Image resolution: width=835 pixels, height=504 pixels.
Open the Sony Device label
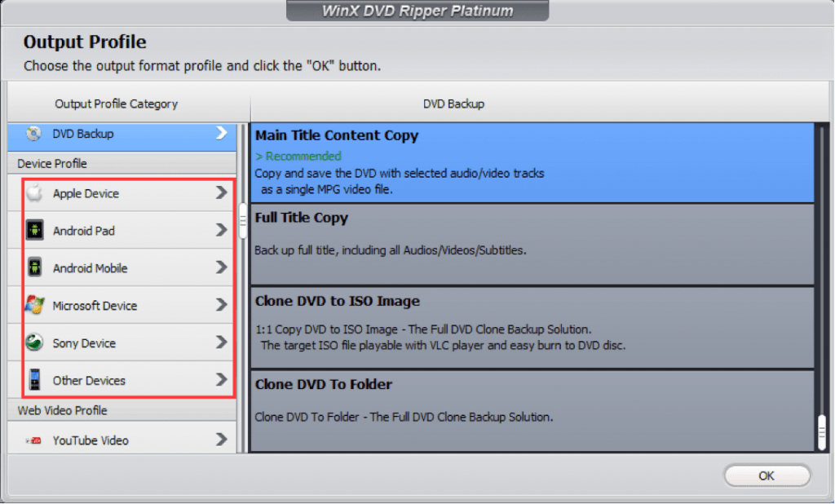[84, 343]
